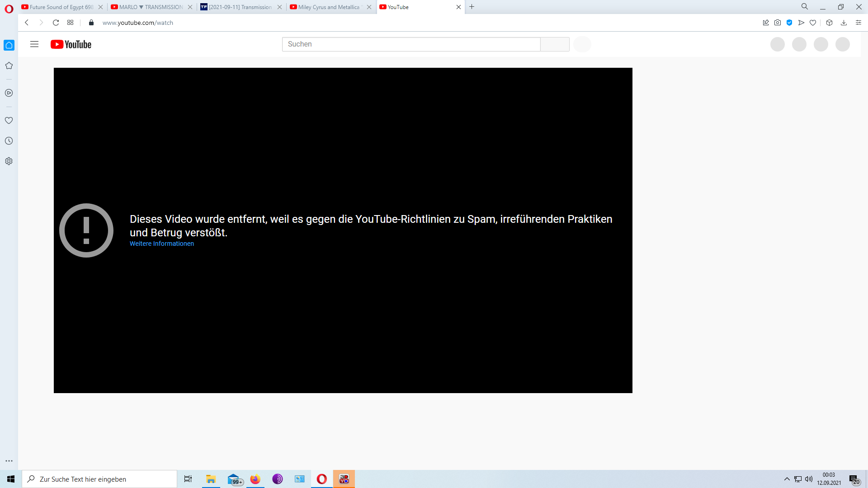Click the snapshot camera icon in address bar
Screen dimensions: 868x488
point(778,23)
